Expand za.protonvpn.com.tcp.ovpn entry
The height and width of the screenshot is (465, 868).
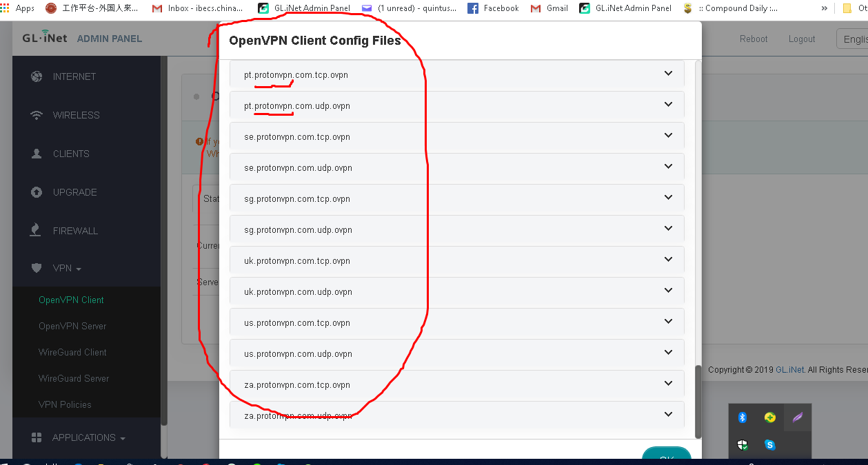pyautogui.click(x=667, y=384)
